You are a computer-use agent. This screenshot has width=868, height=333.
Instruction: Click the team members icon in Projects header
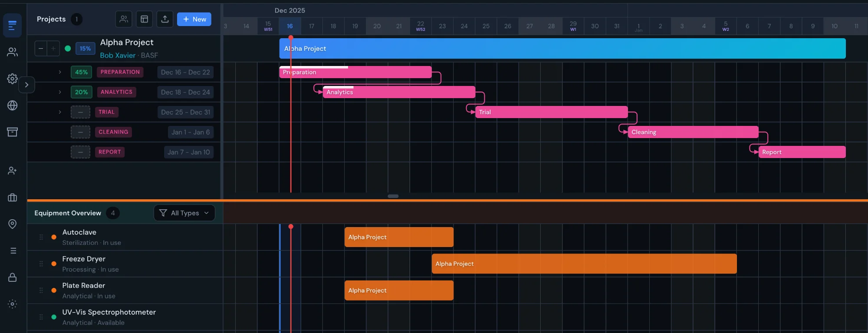pos(124,19)
